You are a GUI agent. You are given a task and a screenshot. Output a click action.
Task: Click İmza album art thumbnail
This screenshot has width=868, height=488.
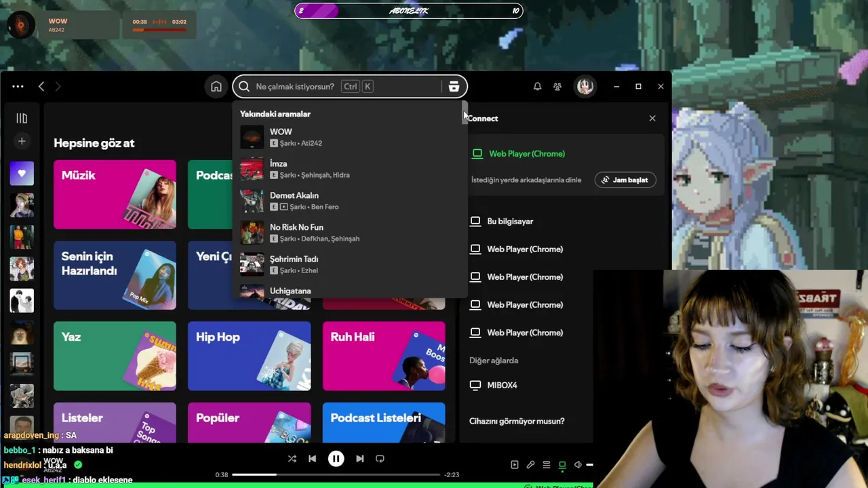[252, 169]
